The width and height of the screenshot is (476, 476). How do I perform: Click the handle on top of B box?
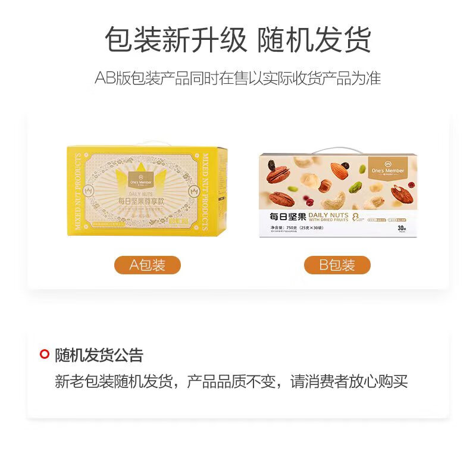(x=337, y=151)
